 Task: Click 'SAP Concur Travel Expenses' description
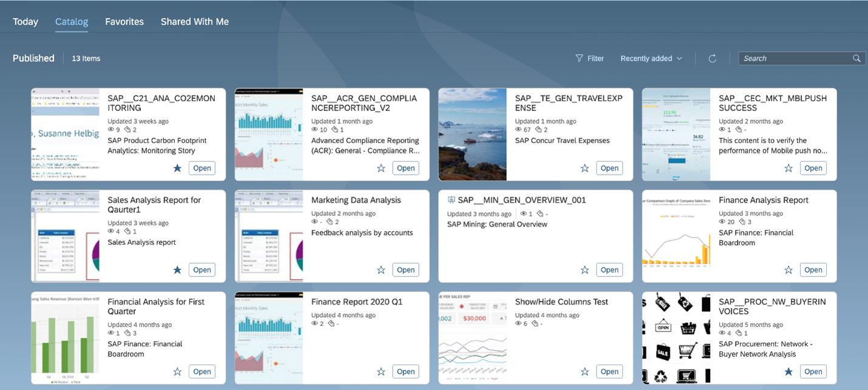click(563, 141)
